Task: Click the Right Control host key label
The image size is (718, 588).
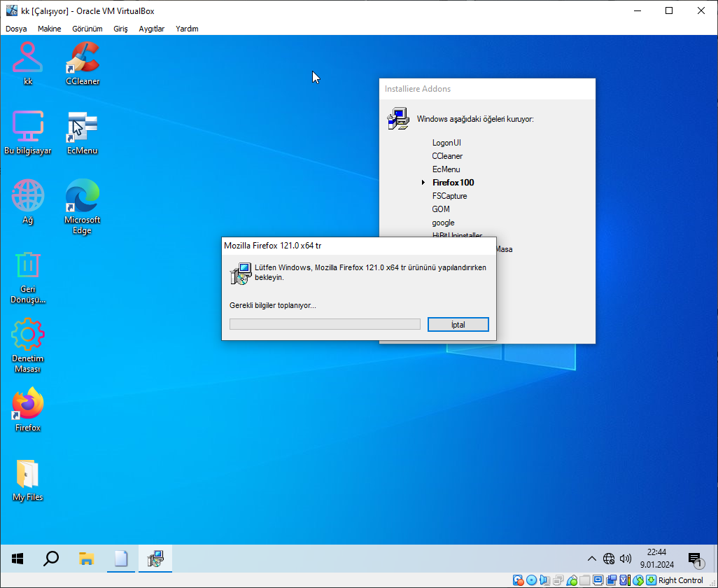Action: (681, 580)
